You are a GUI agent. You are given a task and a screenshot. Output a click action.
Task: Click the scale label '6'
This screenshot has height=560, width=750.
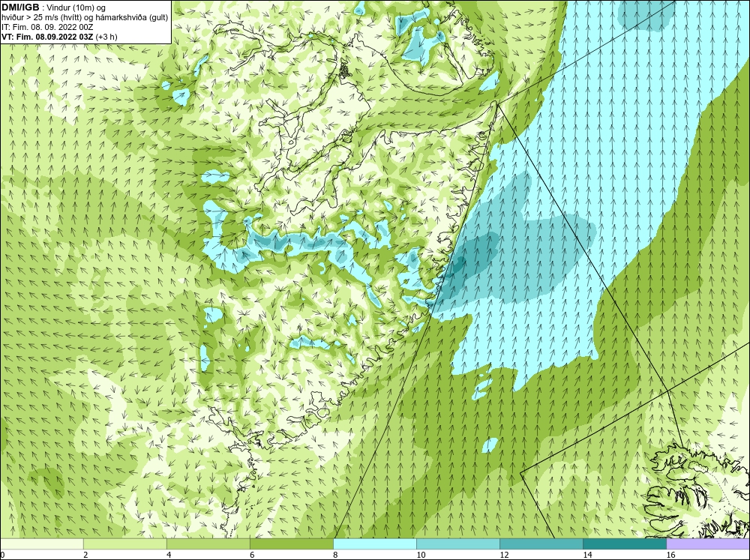point(252,555)
